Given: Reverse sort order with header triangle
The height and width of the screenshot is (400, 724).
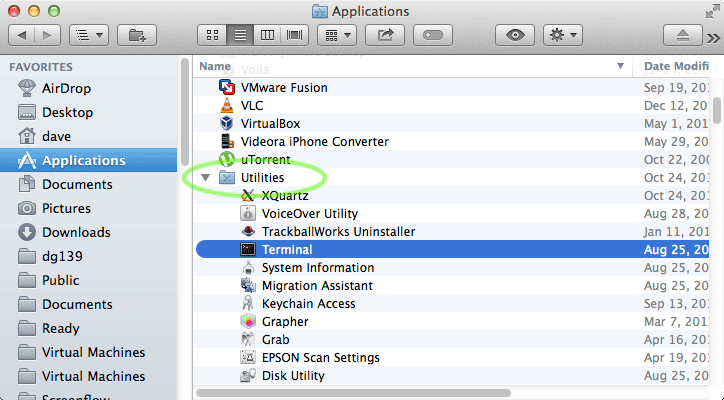Looking at the screenshot, I should point(621,67).
